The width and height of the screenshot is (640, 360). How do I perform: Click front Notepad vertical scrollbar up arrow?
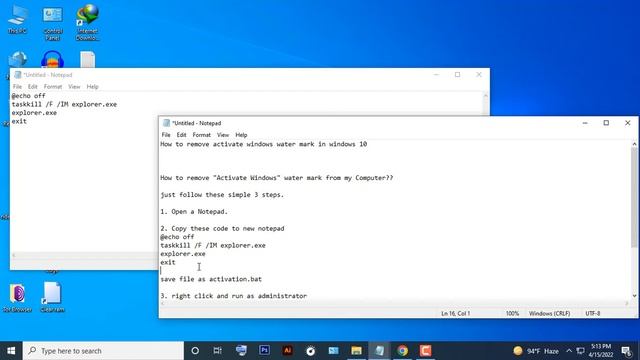pos(634,144)
